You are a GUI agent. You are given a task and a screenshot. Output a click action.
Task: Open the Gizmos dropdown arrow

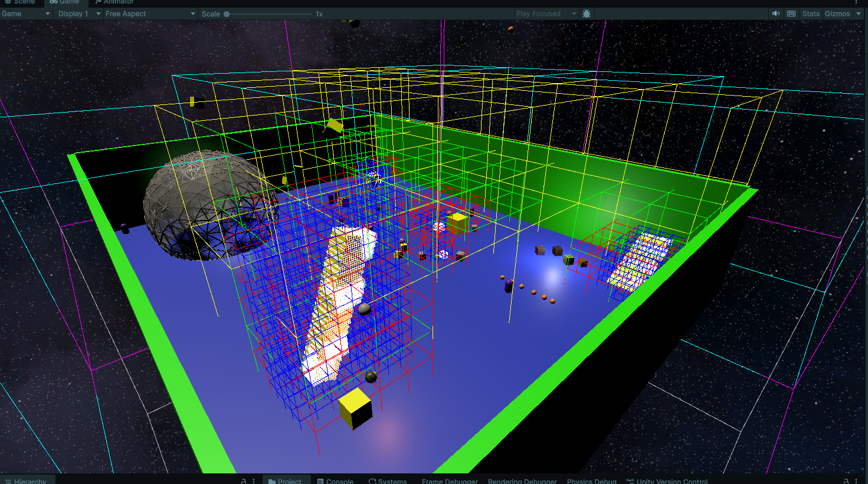tap(859, 14)
